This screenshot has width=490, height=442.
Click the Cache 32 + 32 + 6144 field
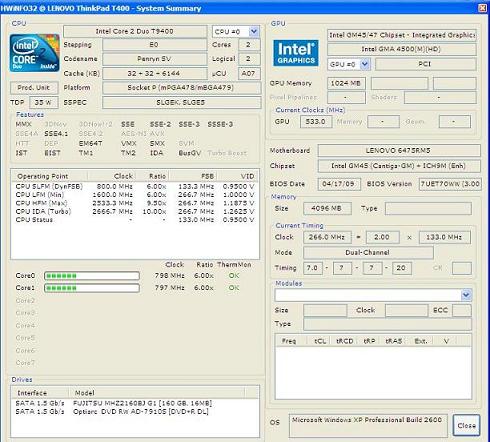[154, 73]
